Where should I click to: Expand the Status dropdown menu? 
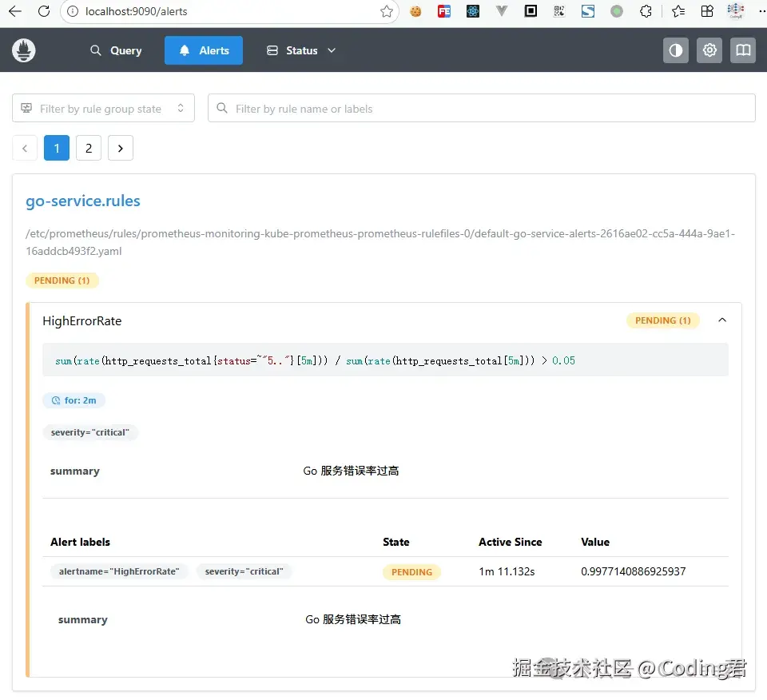click(x=301, y=50)
